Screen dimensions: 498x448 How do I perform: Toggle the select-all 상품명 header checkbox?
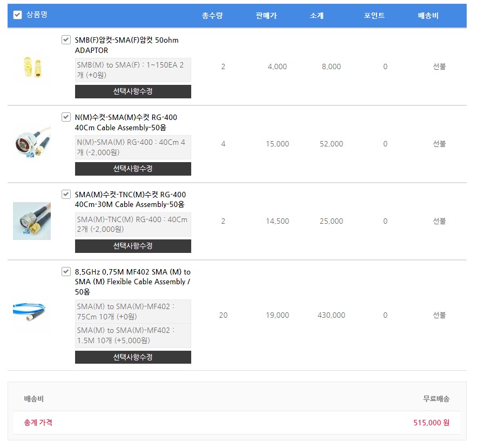pyautogui.click(x=17, y=15)
